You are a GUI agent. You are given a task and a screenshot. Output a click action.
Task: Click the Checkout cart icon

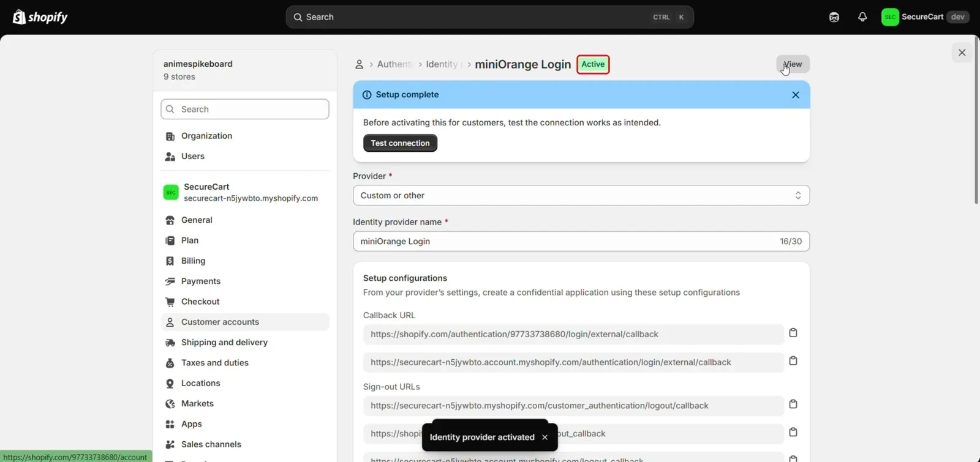(x=170, y=302)
